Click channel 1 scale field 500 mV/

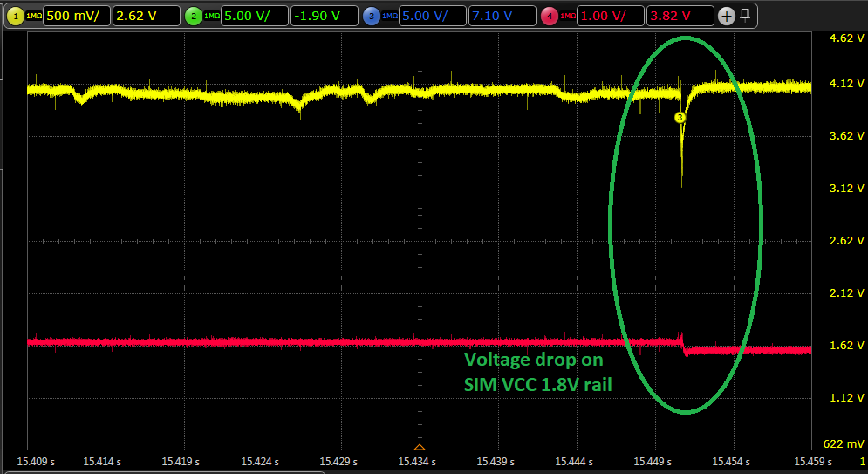point(77,16)
